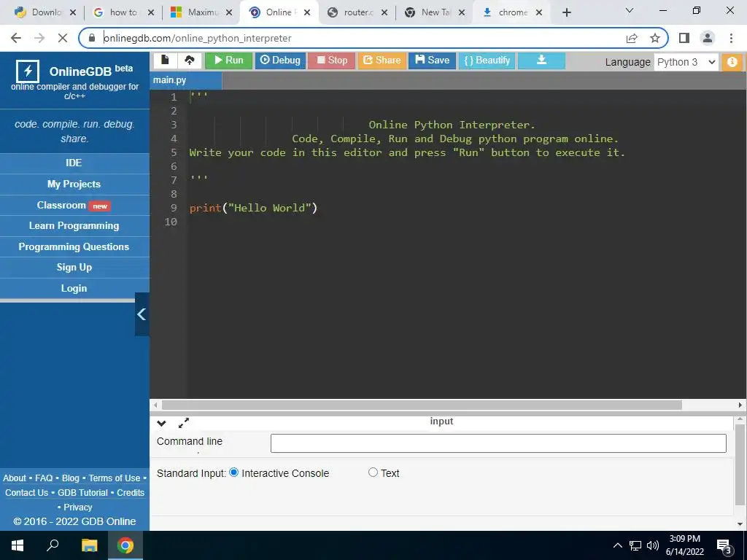Click the Upload File cloud icon
The image size is (747, 560).
coord(190,60)
